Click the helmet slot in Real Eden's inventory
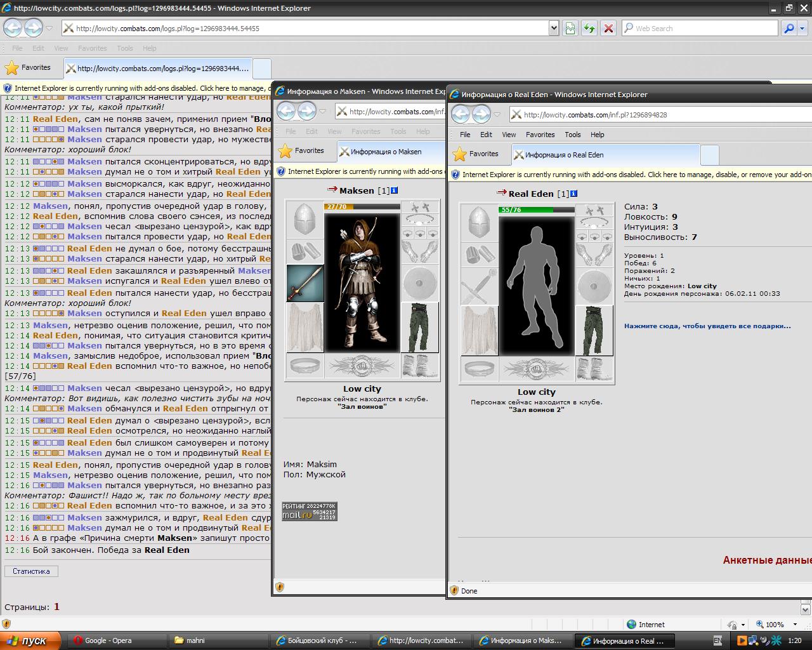Viewport: 812px width, 650px height. [x=479, y=222]
